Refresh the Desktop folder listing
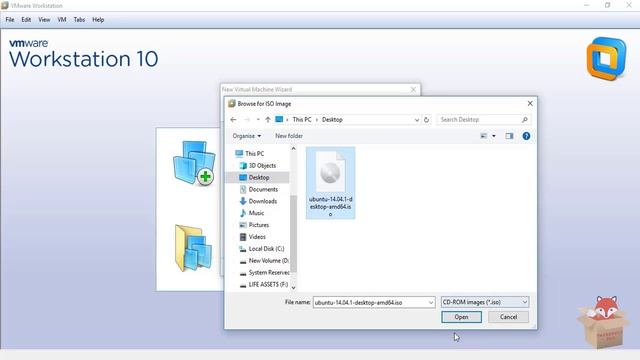 click(x=427, y=120)
